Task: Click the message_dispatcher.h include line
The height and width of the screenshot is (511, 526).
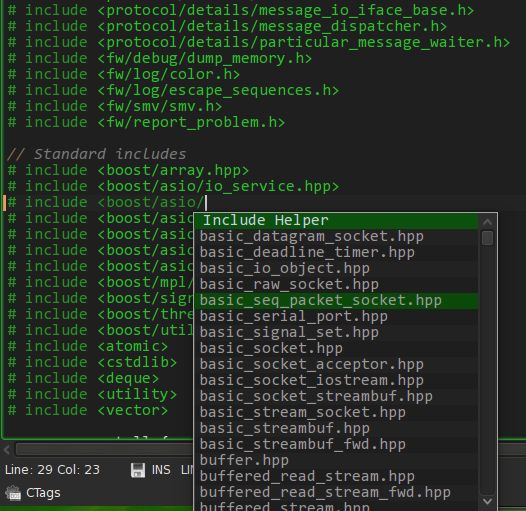Action: (227, 26)
